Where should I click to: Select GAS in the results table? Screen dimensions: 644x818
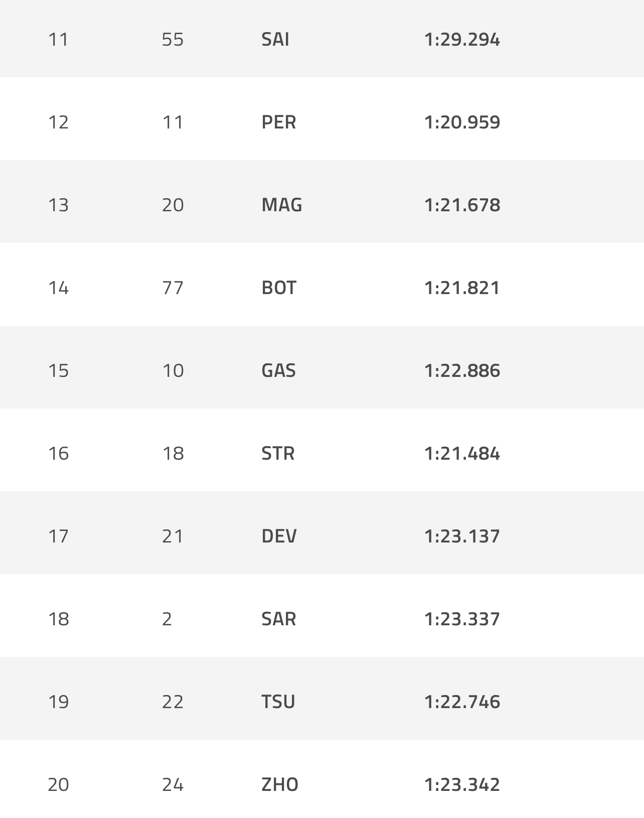279,370
